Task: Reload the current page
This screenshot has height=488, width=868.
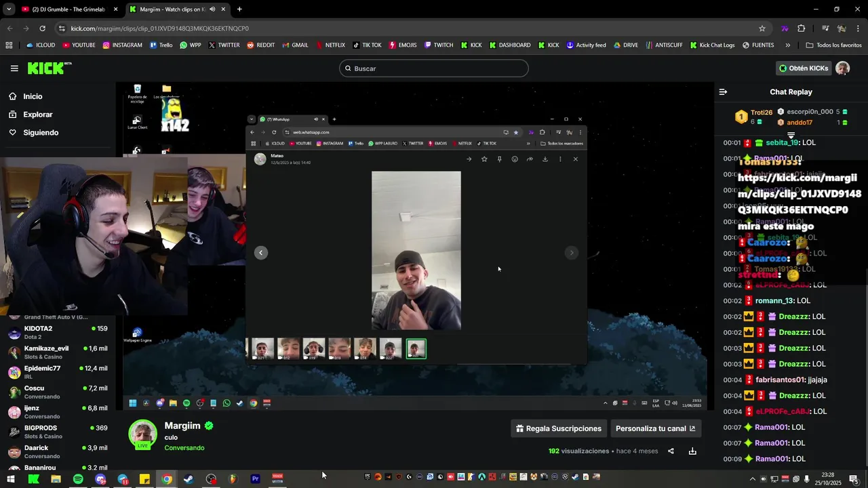Action: tap(42, 28)
